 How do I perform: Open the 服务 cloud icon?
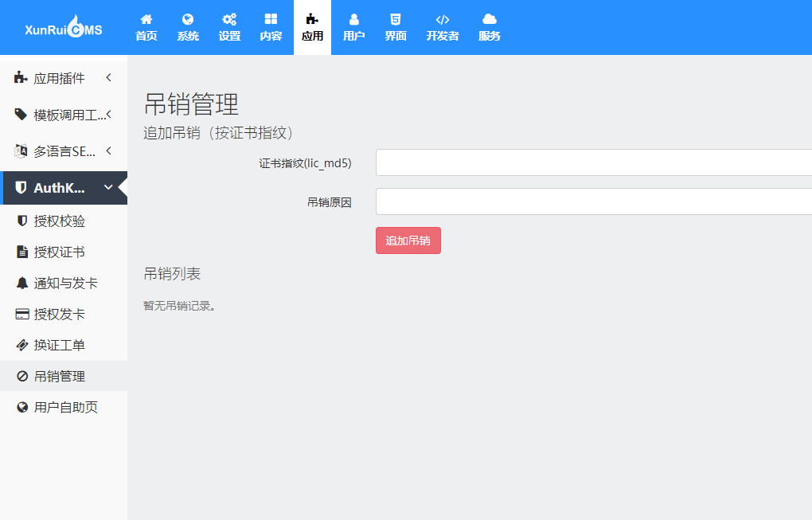[x=490, y=19]
